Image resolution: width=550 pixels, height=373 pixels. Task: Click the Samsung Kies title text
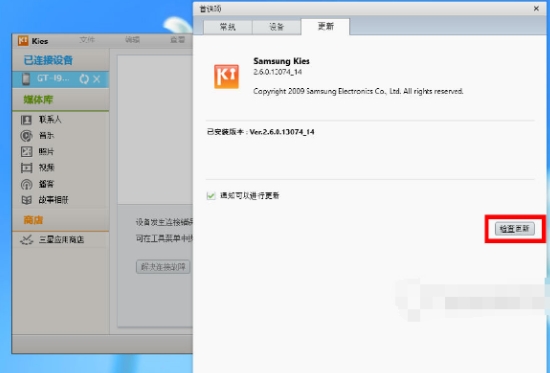click(281, 61)
